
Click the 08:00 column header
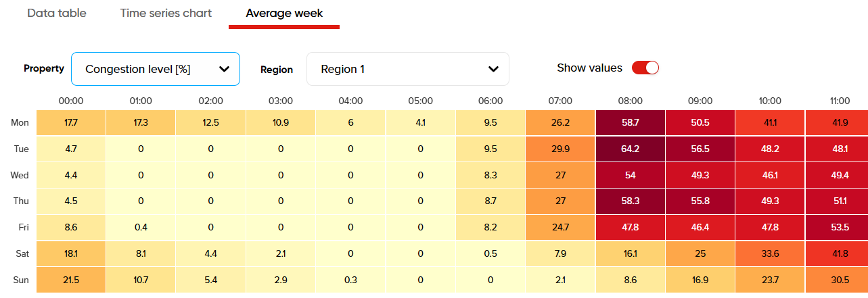click(631, 101)
